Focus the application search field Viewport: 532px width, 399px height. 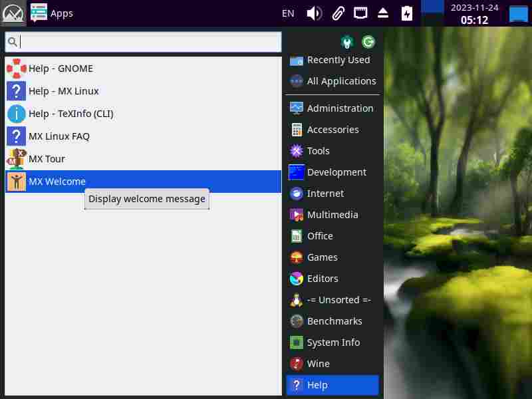143,42
